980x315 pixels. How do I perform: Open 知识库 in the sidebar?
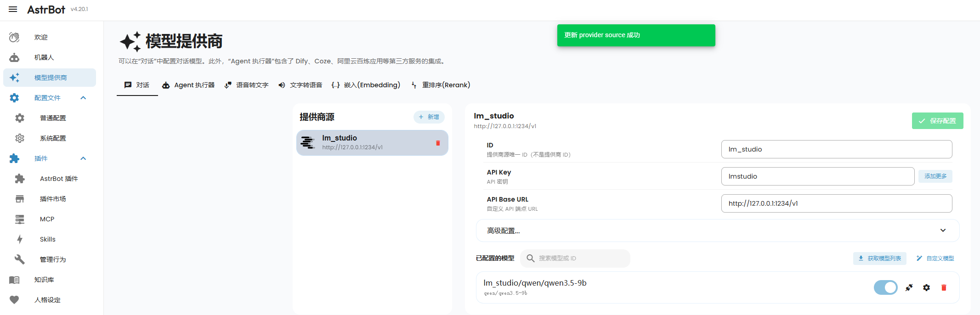[x=50, y=280]
